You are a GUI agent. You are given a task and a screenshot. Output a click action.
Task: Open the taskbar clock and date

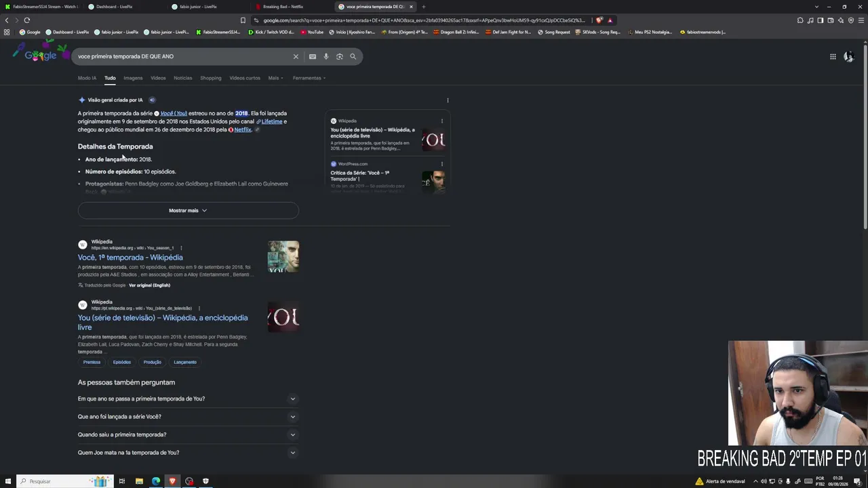click(840, 481)
